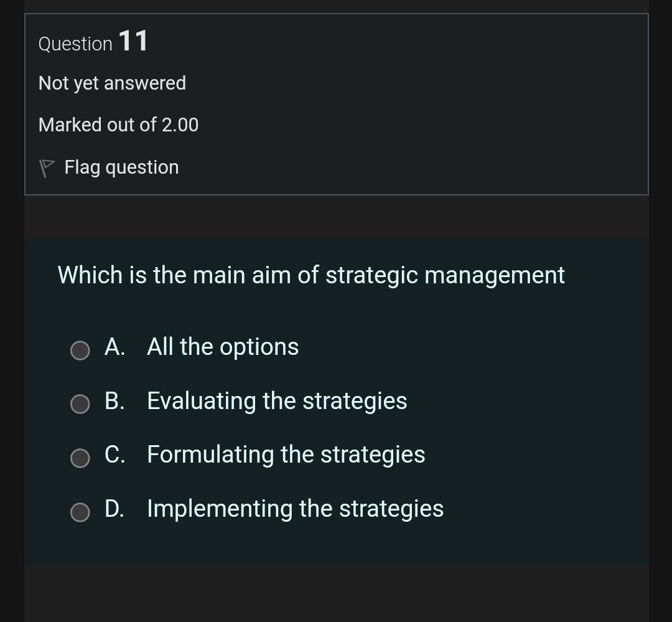
Task: Click the flag icon beside Flag question
Action: point(45,167)
